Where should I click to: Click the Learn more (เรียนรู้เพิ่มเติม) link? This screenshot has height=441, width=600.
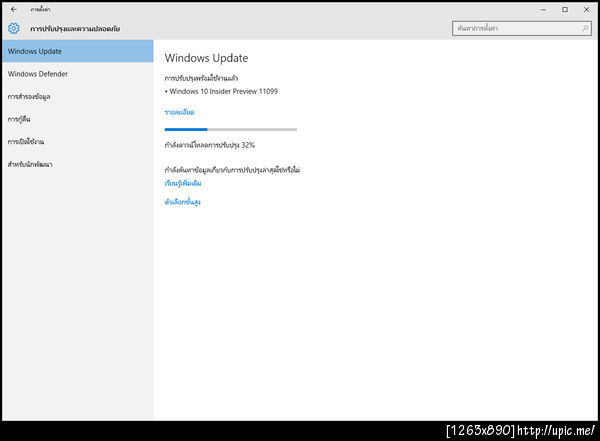[183, 183]
